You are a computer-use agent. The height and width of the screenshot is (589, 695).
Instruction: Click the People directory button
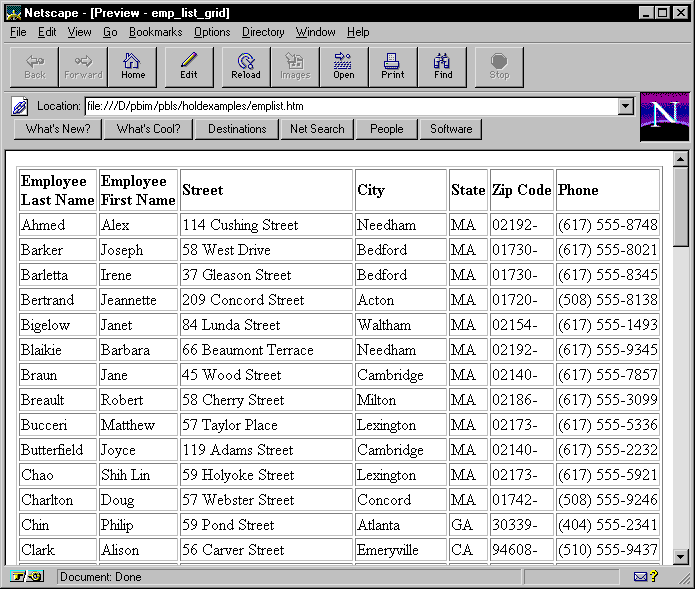387,129
